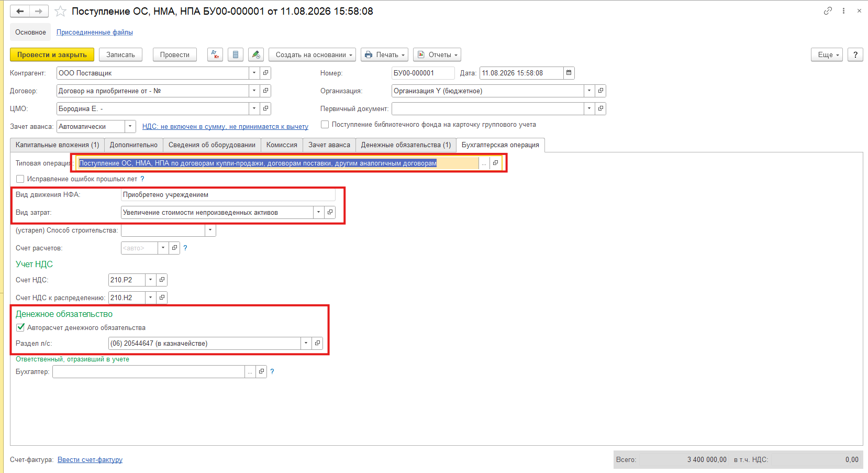This screenshot has width=868, height=473.
Task: Expand Вид затрат dropdown list
Action: tap(318, 212)
